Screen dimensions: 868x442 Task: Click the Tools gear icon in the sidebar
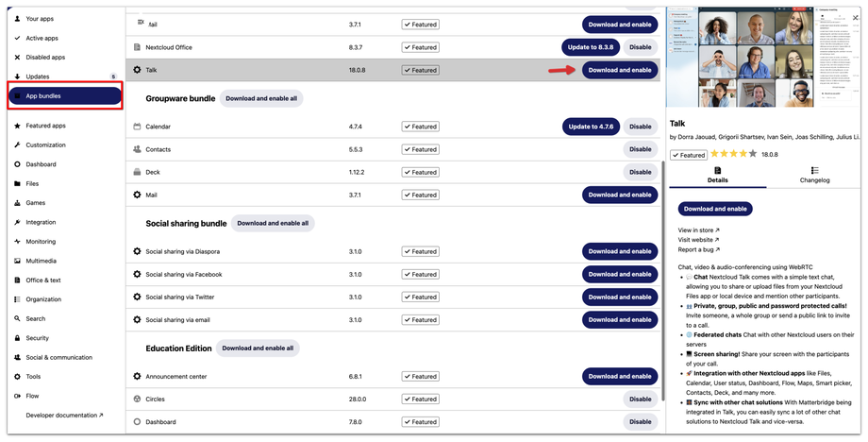click(17, 377)
